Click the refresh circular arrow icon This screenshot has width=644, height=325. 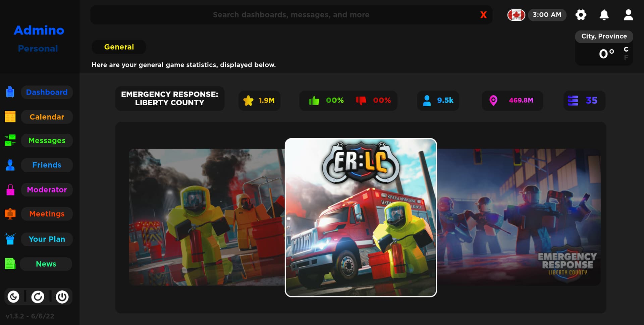tap(38, 297)
